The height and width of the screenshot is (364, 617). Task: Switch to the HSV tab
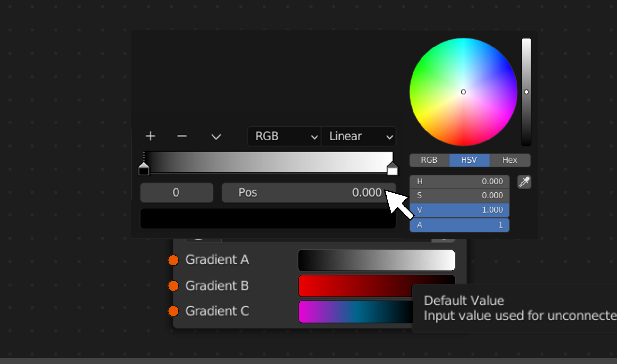469,160
